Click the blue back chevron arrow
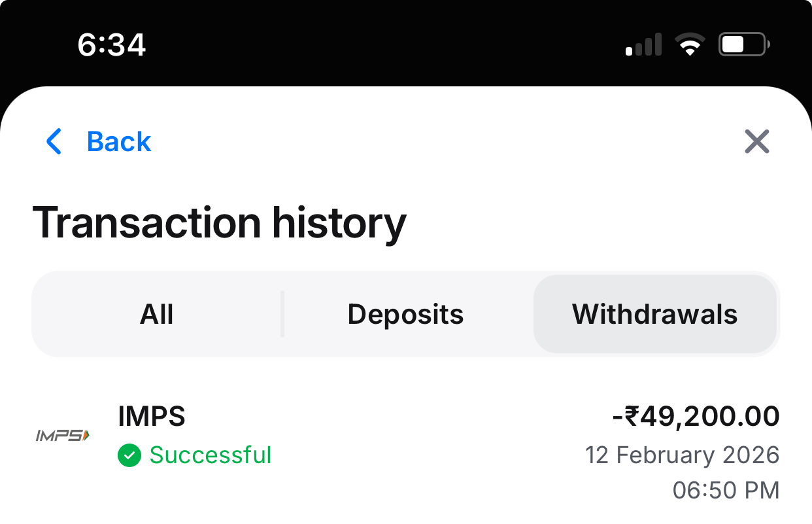This screenshot has width=812, height=524. (54, 141)
